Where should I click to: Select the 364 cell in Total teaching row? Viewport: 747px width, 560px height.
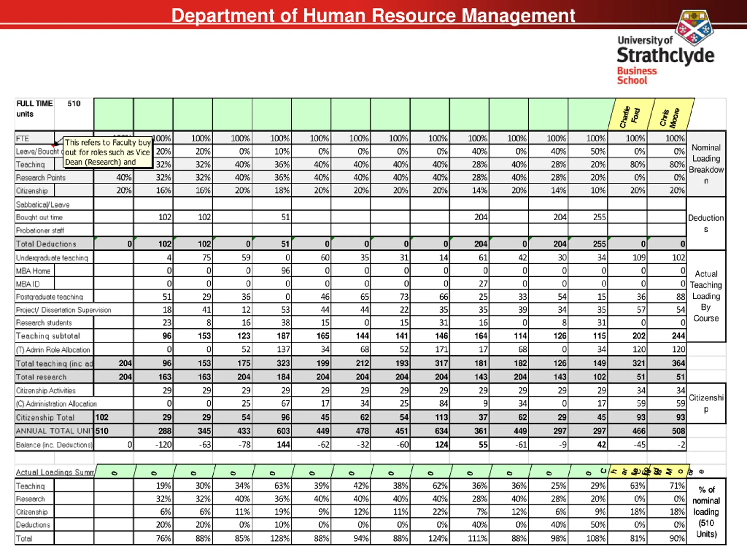click(667, 363)
